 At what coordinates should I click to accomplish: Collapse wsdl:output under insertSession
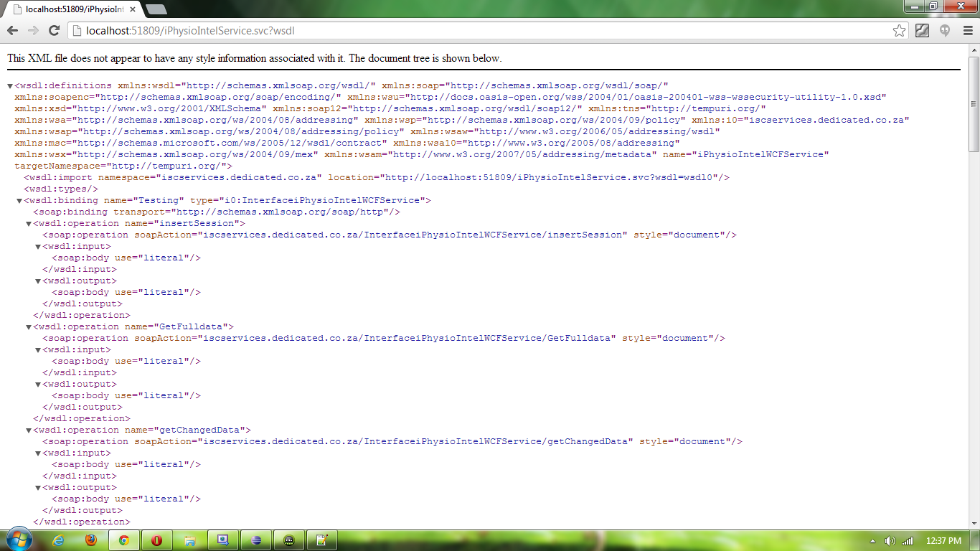(x=38, y=281)
